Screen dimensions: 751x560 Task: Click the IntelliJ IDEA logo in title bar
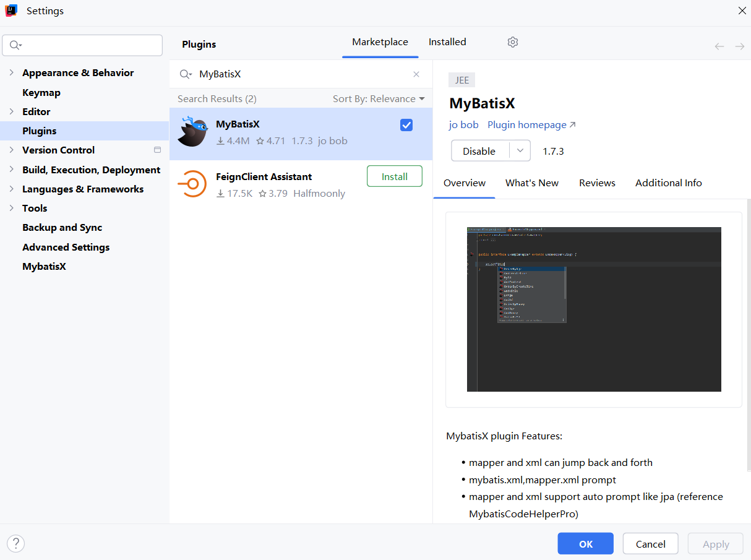(x=11, y=11)
